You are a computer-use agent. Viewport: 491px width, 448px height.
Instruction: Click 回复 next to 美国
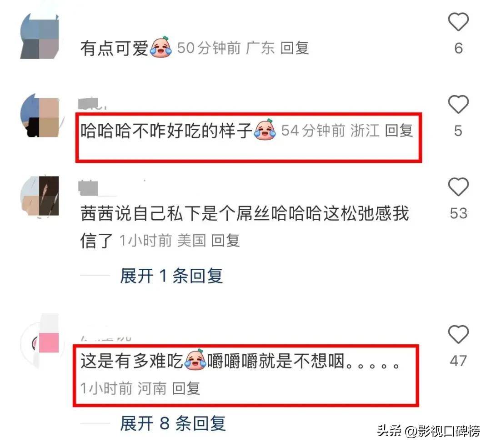click(x=225, y=241)
